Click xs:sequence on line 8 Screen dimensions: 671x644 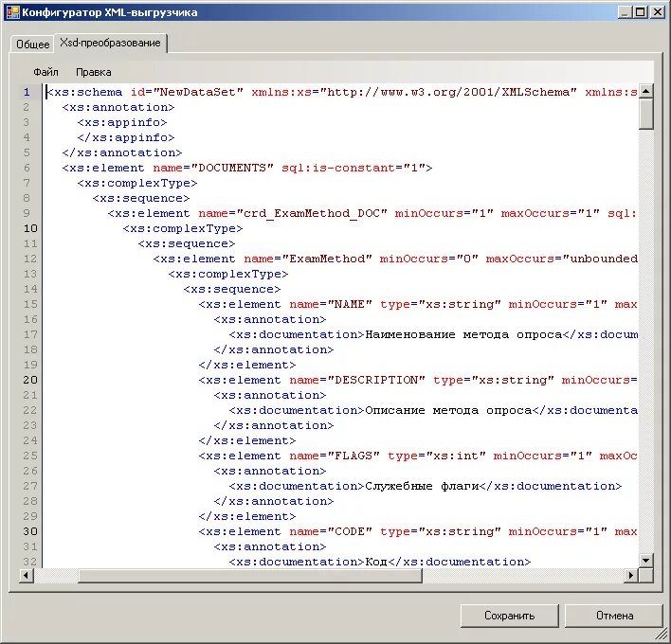[x=141, y=198]
